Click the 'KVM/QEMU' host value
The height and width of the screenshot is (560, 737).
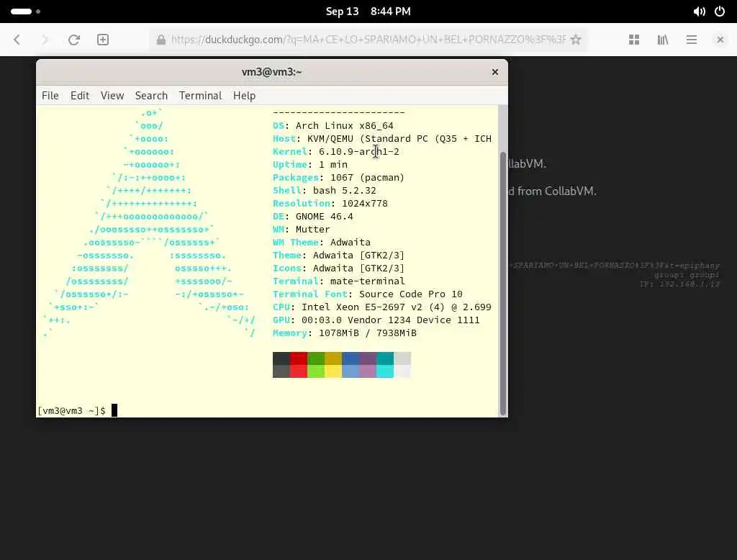(330, 139)
